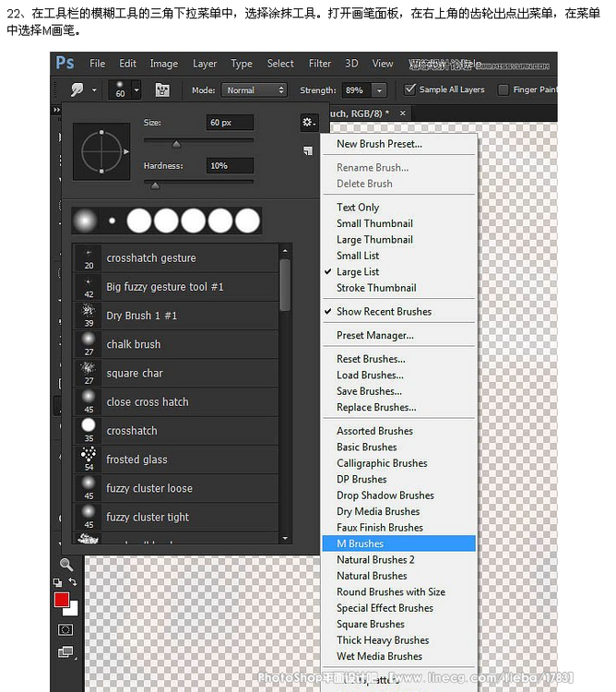The width and height of the screenshot is (616, 692).
Task: Select the small hard dot recent brush
Action: (x=112, y=221)
